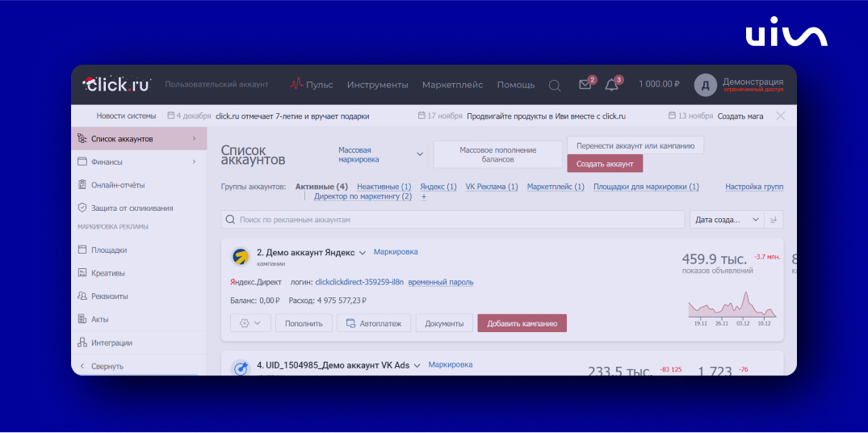Click the Документы button
Image resolution: width=868 pixels, height=433 pixels.
444,323
